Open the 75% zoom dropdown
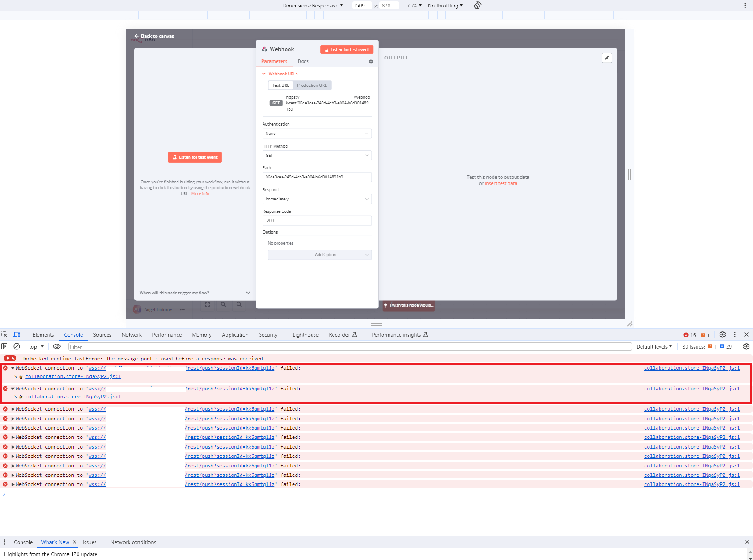 tap(415, 6)
